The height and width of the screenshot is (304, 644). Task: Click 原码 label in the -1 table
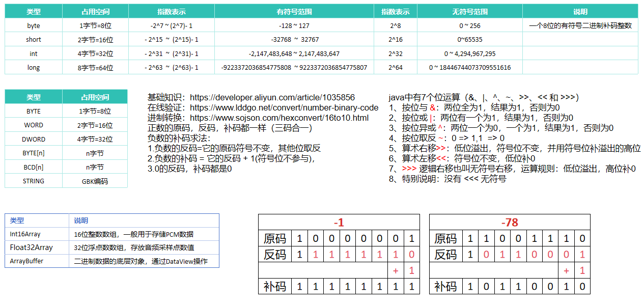point(275,238)
